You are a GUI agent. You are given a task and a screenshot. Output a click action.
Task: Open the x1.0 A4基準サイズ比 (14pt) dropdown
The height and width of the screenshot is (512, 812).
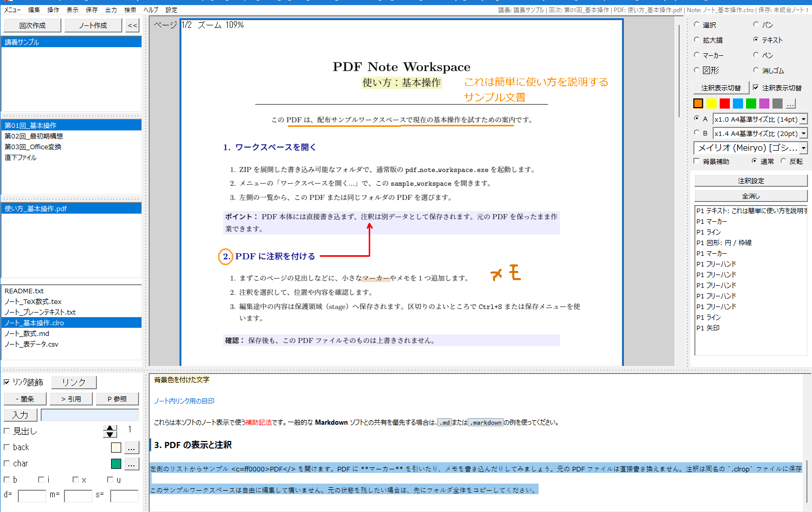[760, 119]
